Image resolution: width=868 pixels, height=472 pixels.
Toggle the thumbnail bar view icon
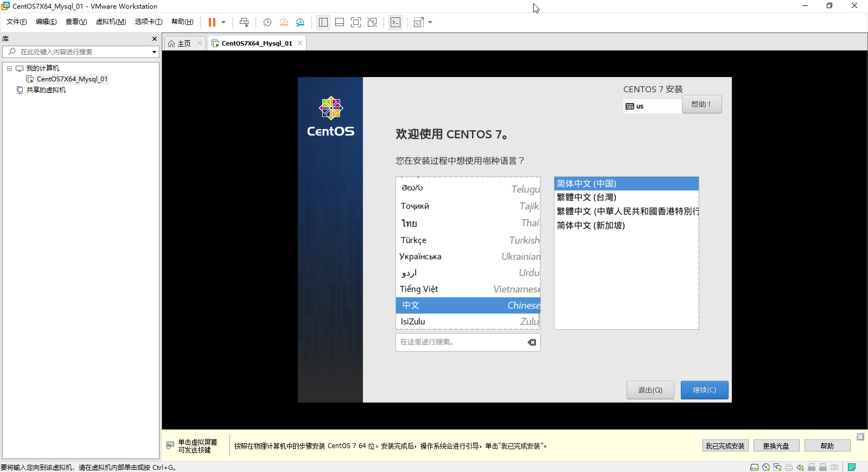pos(340,22)
